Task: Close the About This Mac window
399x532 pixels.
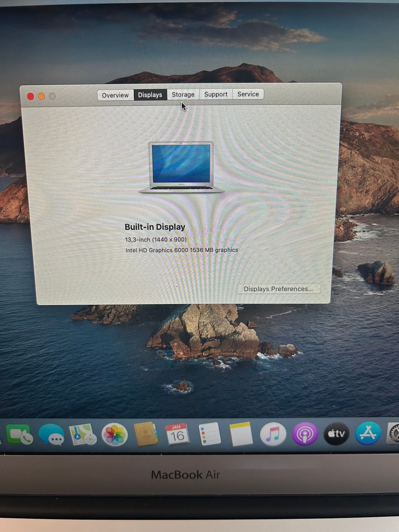Action: coord(31,96)
